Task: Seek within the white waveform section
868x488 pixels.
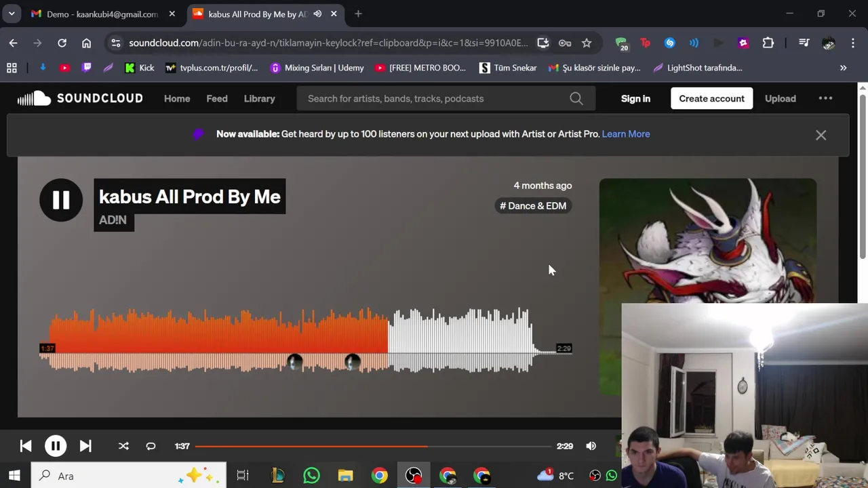Action: (461, 339)
